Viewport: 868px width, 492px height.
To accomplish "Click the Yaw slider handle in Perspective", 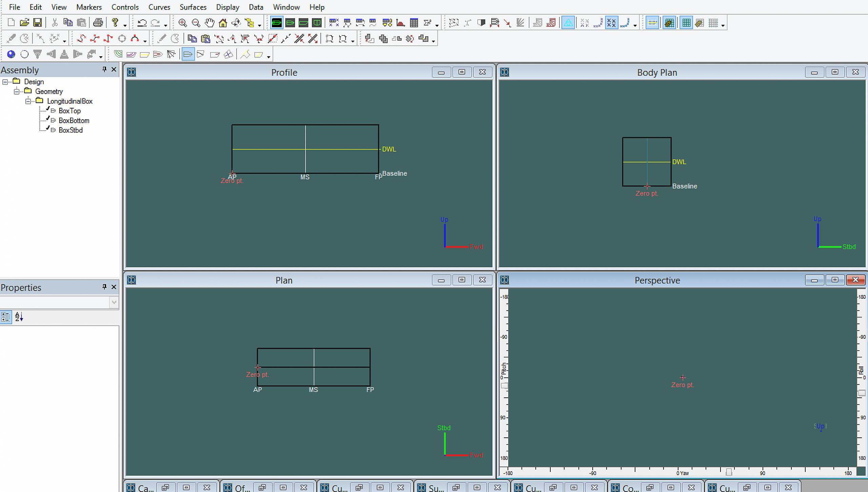I will (x=729, y=472).
